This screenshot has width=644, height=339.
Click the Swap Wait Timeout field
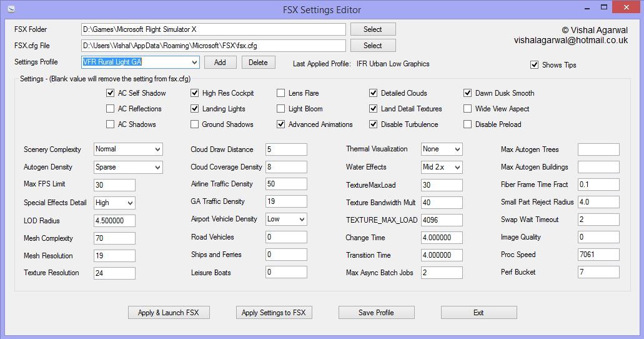tap(598, 220)
